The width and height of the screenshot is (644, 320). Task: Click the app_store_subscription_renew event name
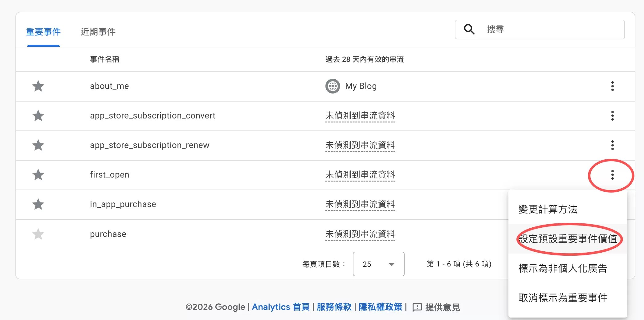(x=150, y=145)
